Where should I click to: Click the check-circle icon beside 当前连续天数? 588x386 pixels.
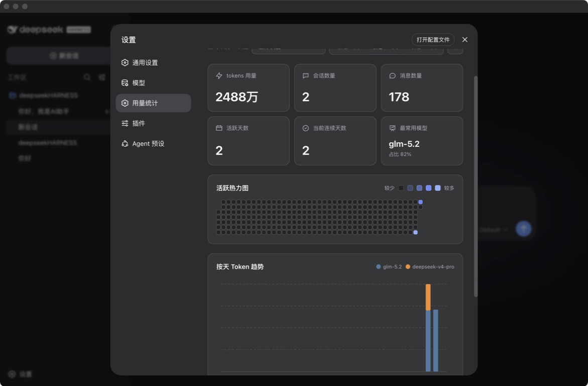(306, 128)
